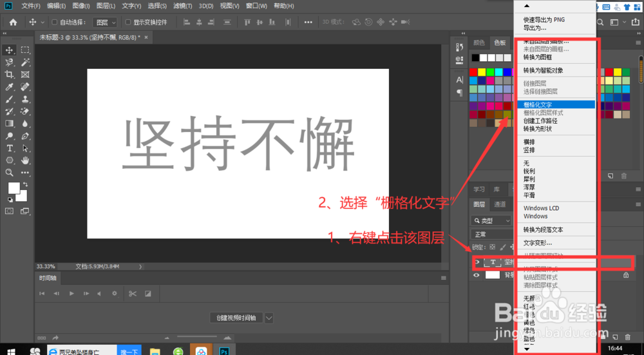Reset default foreground and background colors
Viewport: 644px width, 355px height.
click(10, 200)
